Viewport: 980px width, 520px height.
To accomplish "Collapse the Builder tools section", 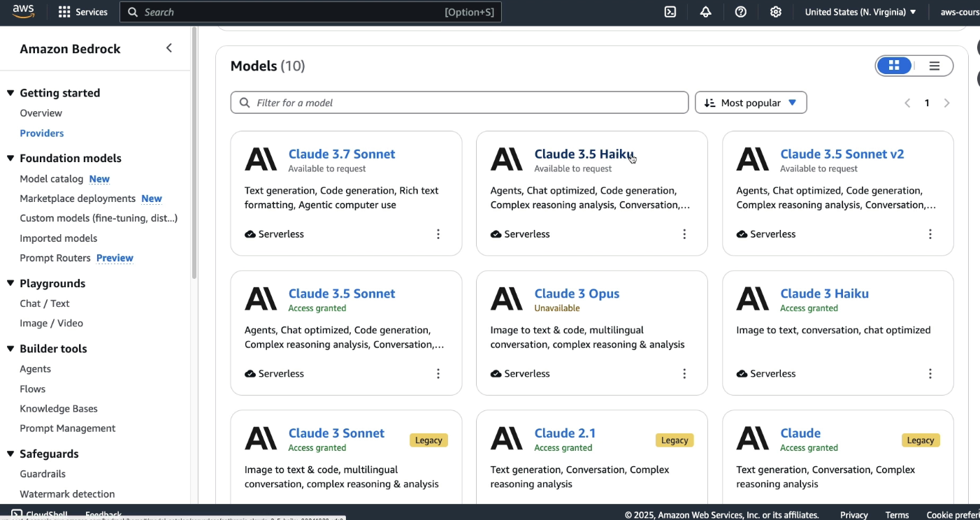I will (10, 349).
